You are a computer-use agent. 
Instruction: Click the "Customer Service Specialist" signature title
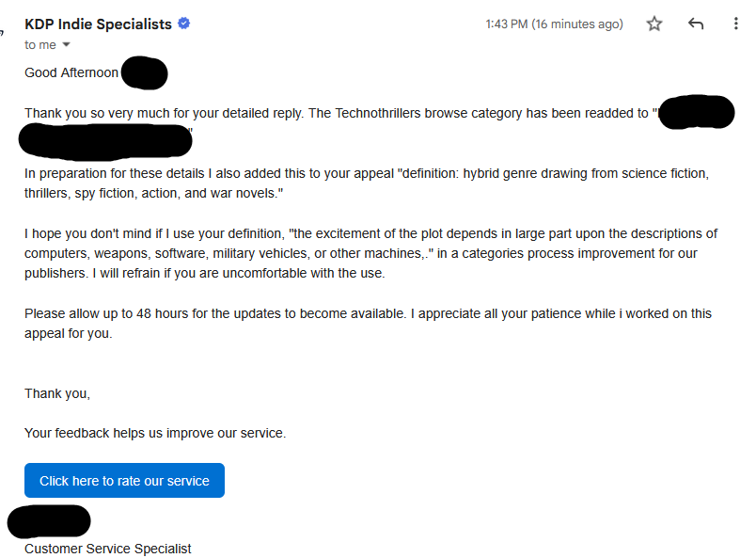[108, 549]
